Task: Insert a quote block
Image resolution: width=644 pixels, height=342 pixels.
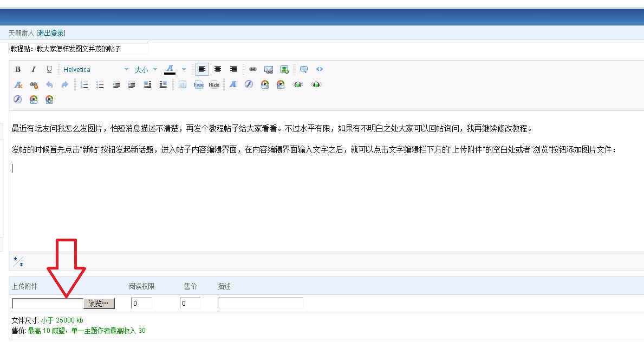Action: [304, 69]
